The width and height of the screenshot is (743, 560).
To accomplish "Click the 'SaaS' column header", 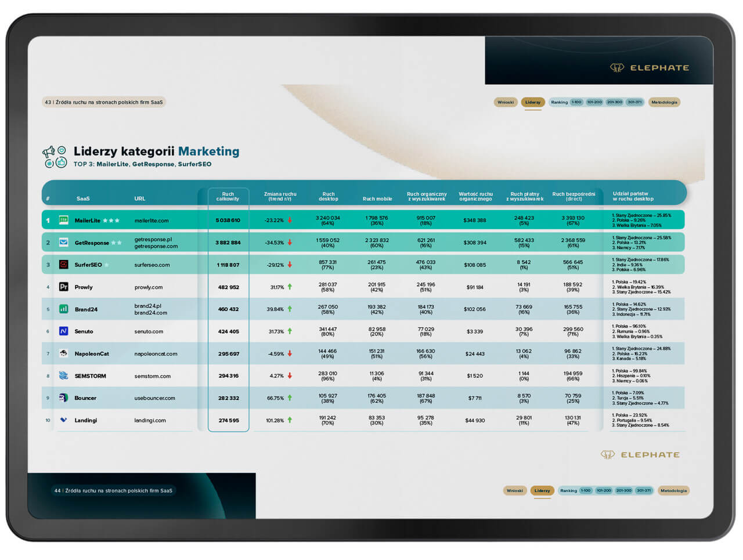I will pos(83,198).
